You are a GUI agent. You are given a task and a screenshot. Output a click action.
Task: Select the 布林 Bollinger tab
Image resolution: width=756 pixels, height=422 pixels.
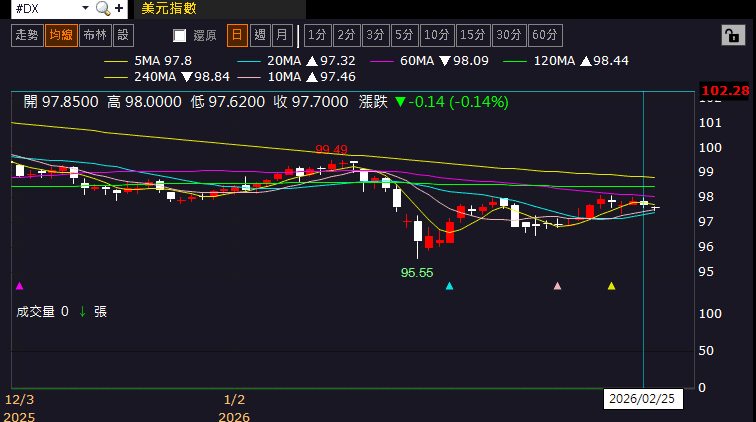pos(95,35)
